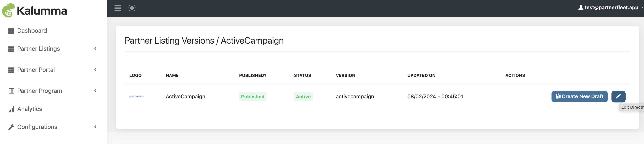Viewport: 644px width, 144px height.
Task: Click the ACTIONS column header
Action: point(515,76)
